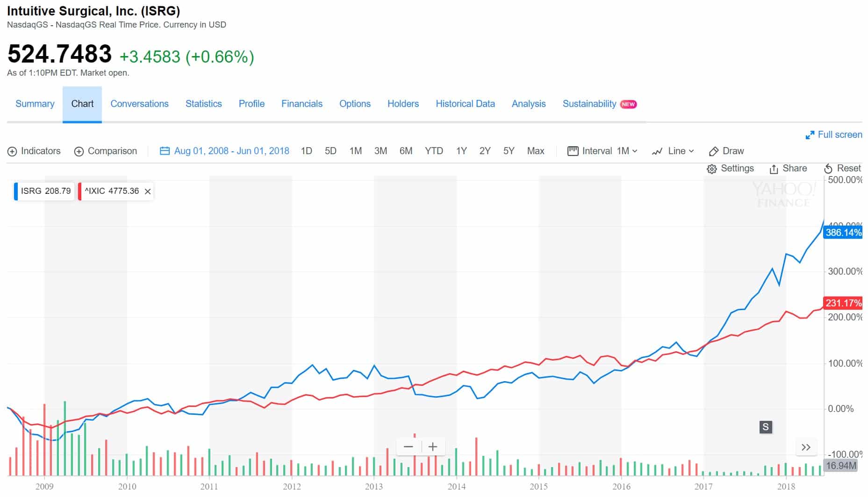Open the Financials tab
The image size is (868, 497).
click(301, 104)
